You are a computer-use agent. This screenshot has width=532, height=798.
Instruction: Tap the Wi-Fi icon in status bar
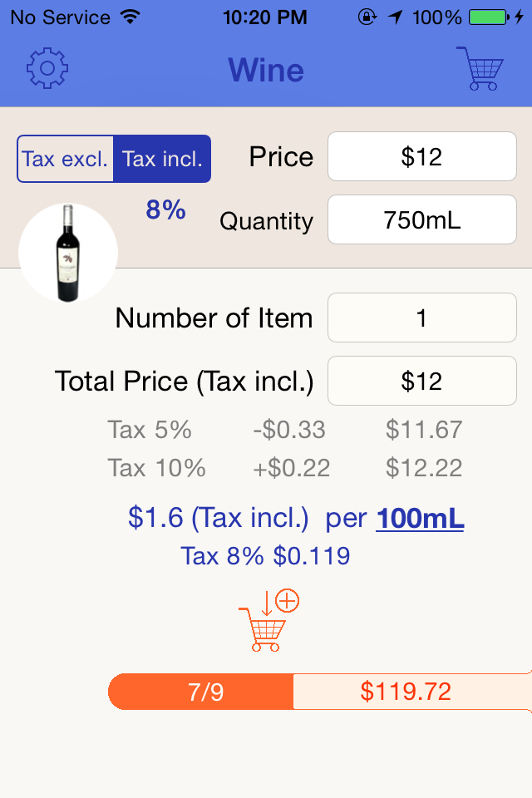pyautogui.click(x=131, y=17)
